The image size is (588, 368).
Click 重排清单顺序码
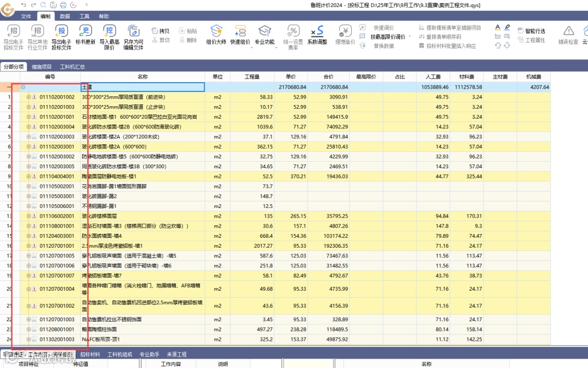440,37
